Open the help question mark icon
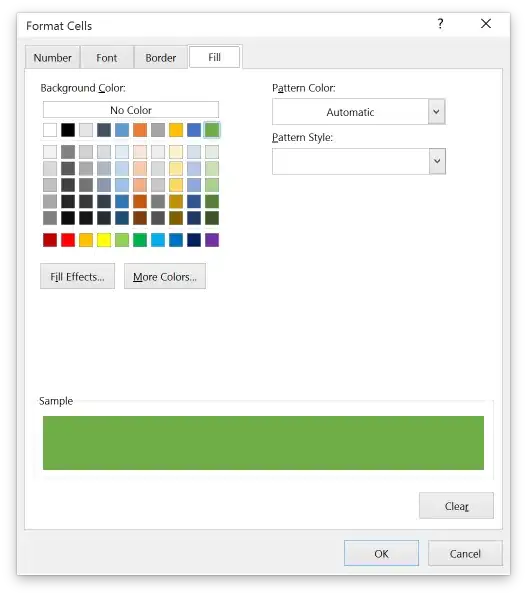 440,24
